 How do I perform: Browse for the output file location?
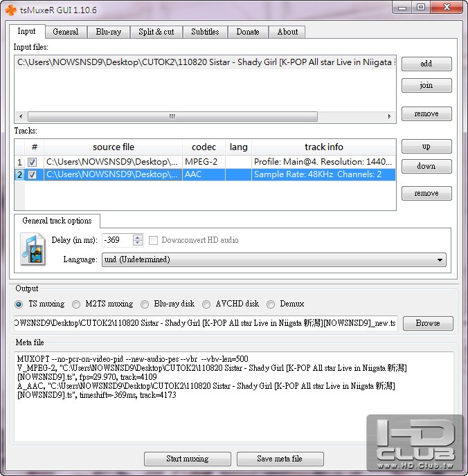(428, 323)
